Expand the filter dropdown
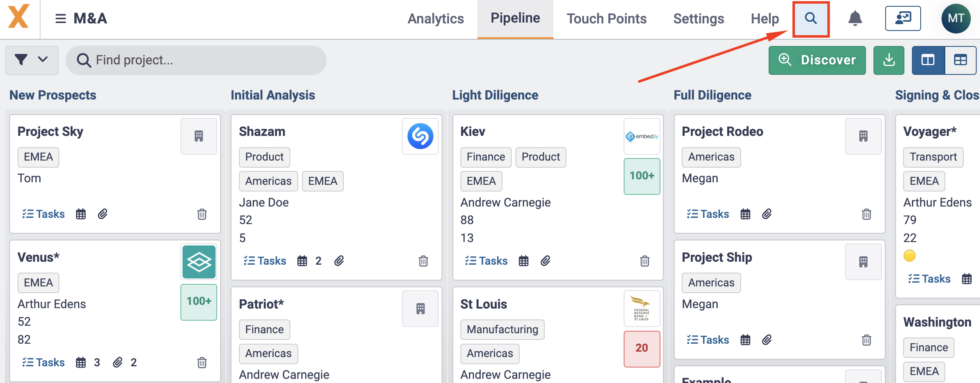This screenshot has height=383, width=980. click(x=32, y=60)
